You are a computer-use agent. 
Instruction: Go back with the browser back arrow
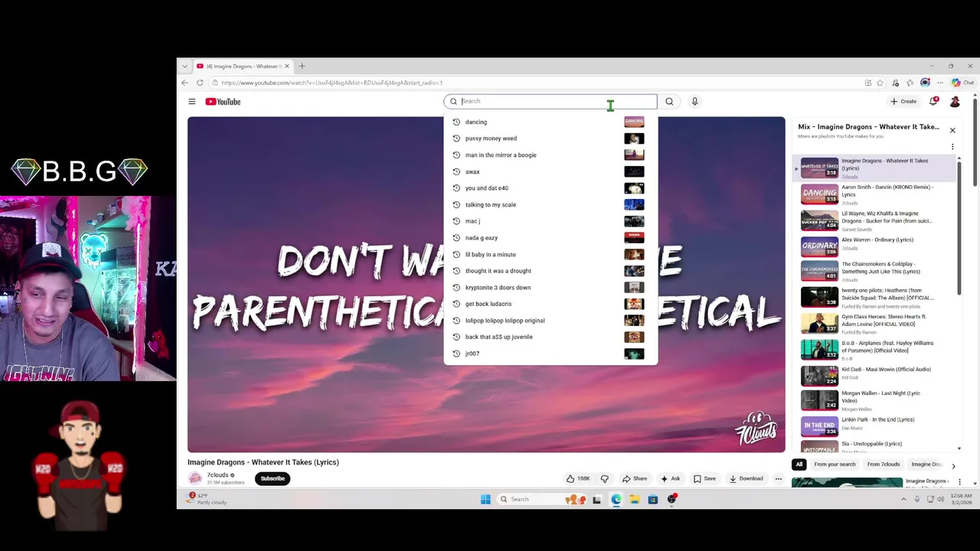[x=185, y=83]
